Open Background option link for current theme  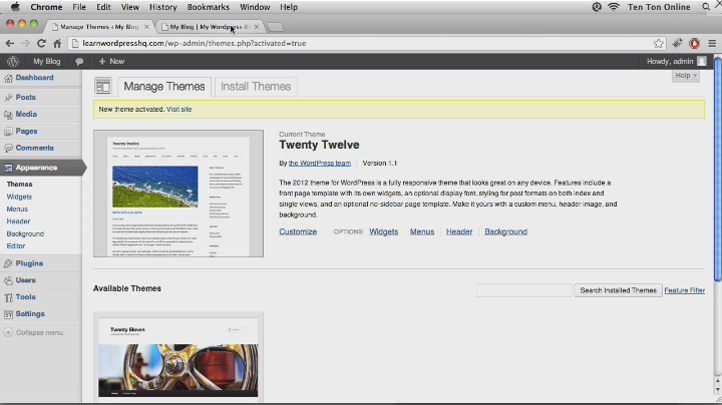(506, 231)
